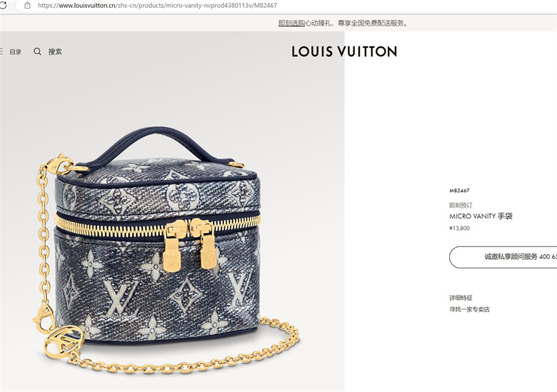Open the hamburger menu icon beside 目录
The image size is (557, 392).
pos(1,51)
